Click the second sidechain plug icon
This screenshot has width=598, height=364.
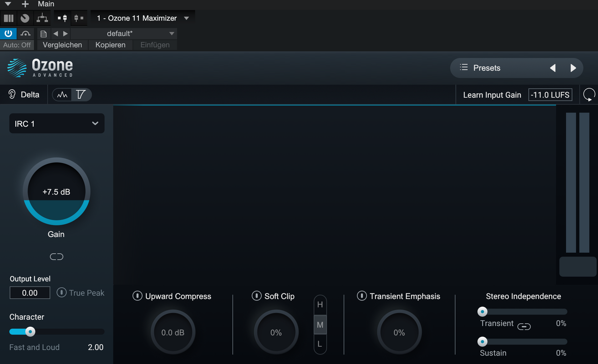coord(78,18)
